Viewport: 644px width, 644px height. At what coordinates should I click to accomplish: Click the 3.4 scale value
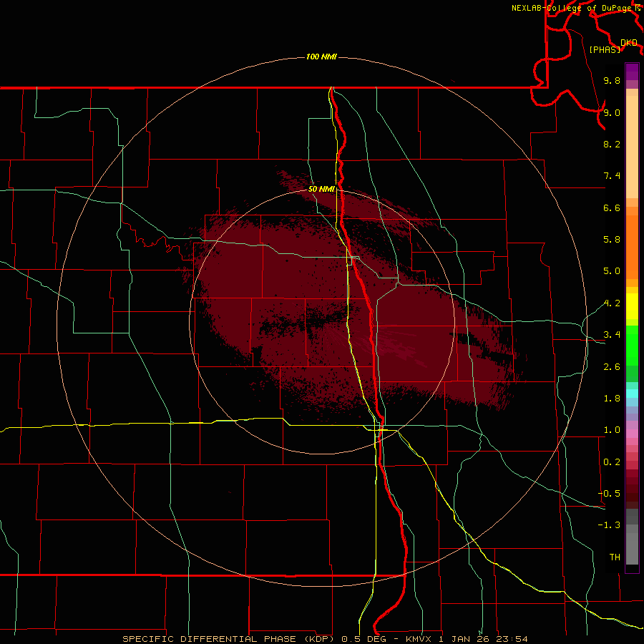pyautogui.click(x=612, y=335)
